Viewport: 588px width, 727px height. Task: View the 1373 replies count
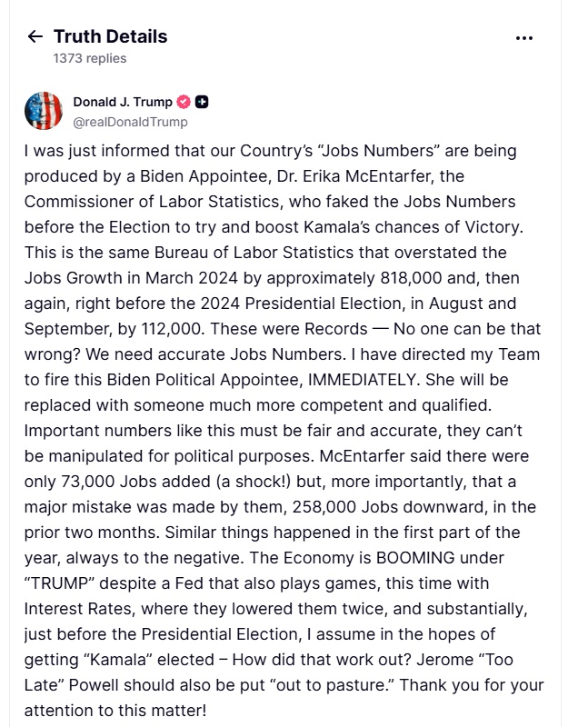click(89, 58)
